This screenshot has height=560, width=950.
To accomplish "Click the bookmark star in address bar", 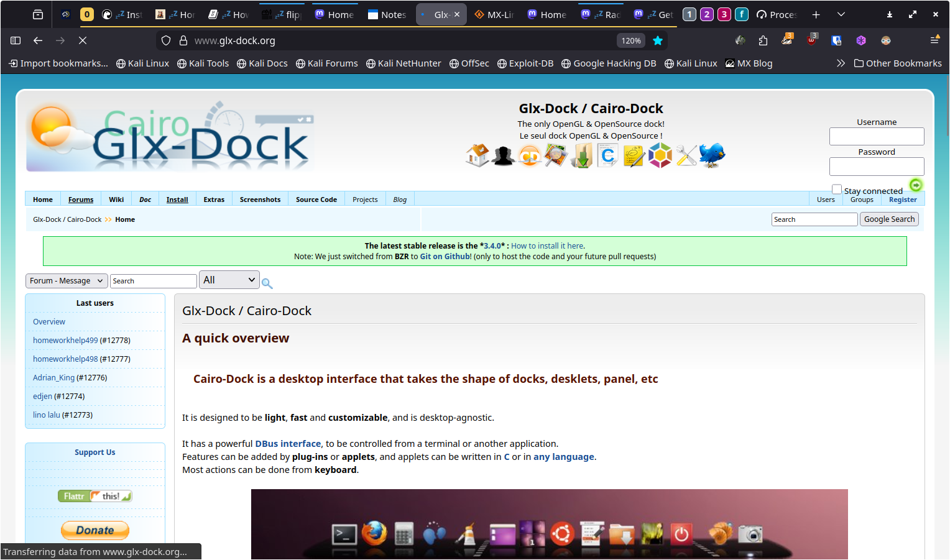I will click(x=658, y=40).
